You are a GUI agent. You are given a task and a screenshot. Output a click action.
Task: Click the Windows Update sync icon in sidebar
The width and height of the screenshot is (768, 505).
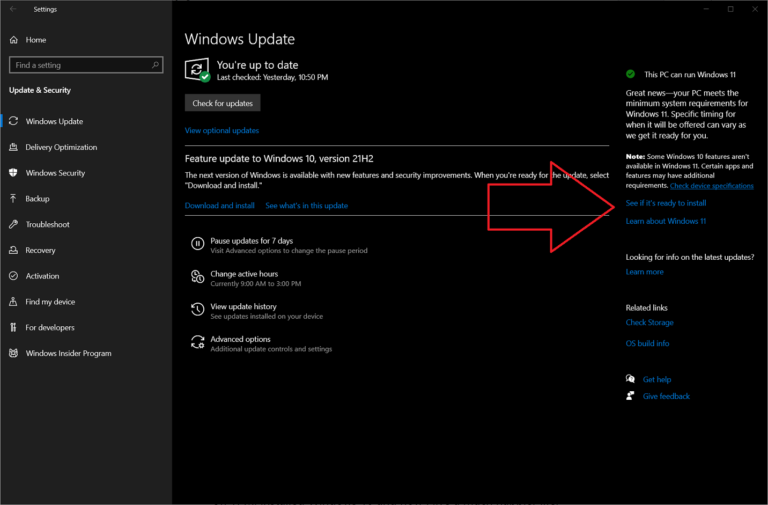click(x=14, y=121)
